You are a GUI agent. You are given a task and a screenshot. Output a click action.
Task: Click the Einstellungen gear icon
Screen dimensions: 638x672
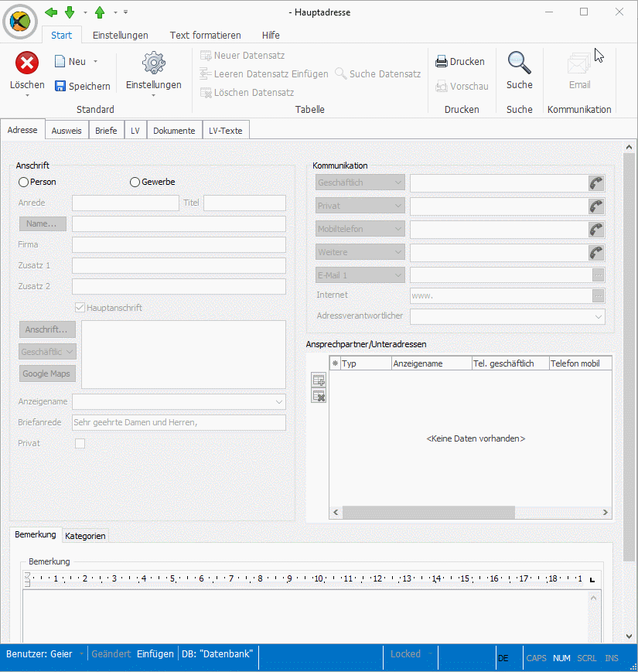coord(153,63)
